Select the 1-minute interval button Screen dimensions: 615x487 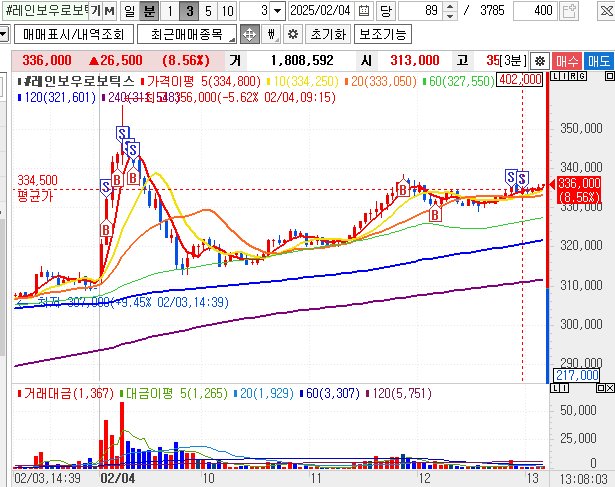(x=170, y=11)
